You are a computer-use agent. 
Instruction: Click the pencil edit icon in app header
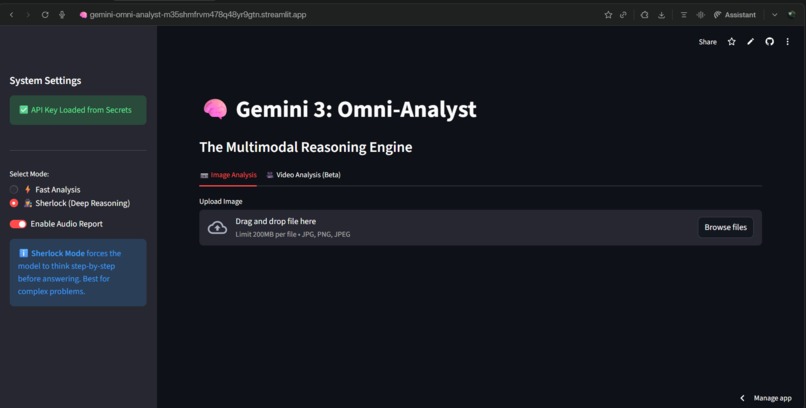pos(750,42)
